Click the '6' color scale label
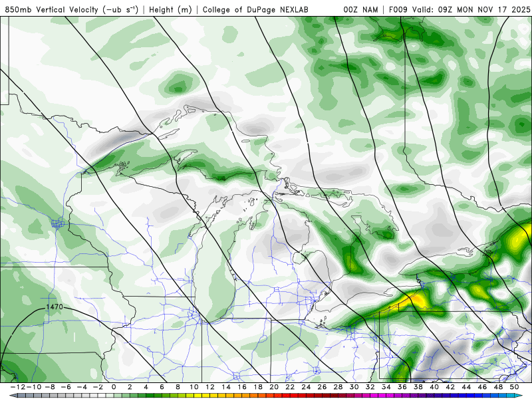This screenshot has height=399, width=532. coord(162,387)
